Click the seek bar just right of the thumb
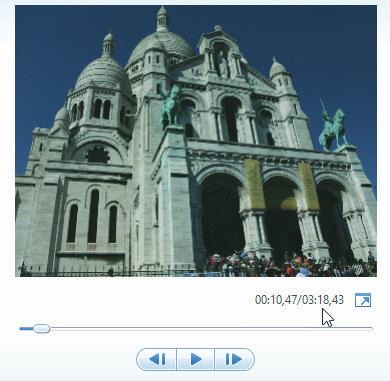The width and height of the screenshot is (390, 381). [57, 328]
